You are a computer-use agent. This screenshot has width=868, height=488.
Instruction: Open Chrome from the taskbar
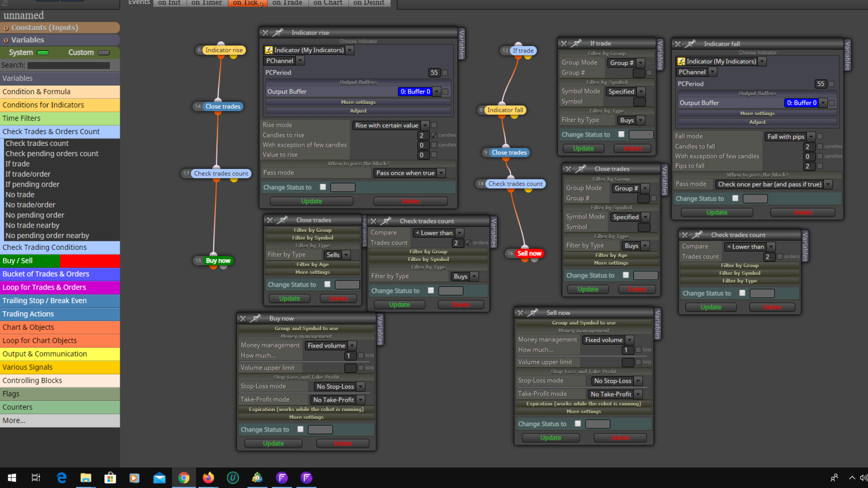pyautogui.click(x=184, y=478)
